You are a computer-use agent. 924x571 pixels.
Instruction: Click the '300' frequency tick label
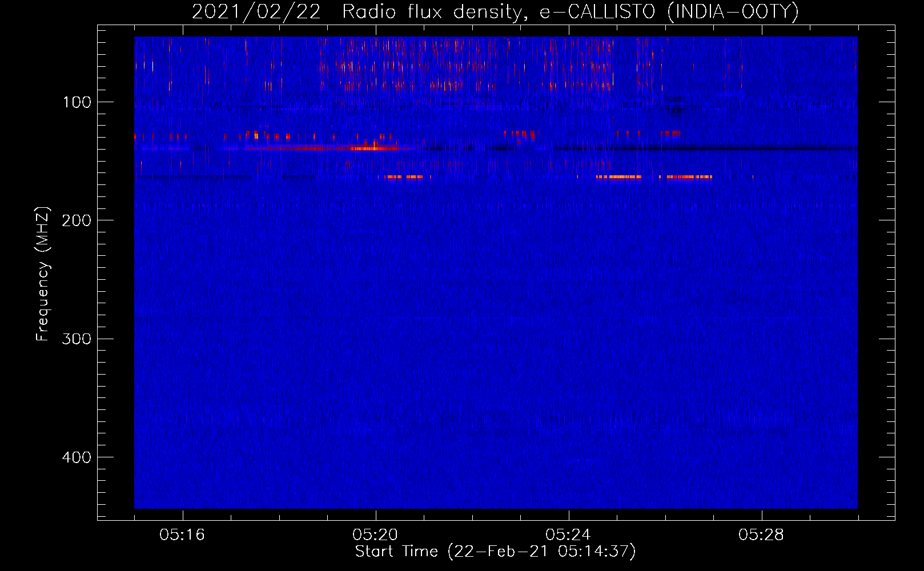[x=77, y=339]
